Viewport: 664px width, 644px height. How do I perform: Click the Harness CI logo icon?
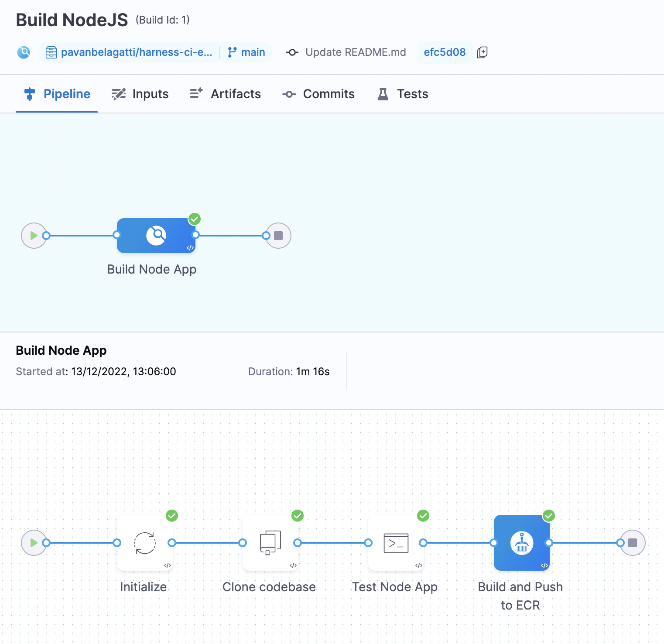click(x=24, y=52)
